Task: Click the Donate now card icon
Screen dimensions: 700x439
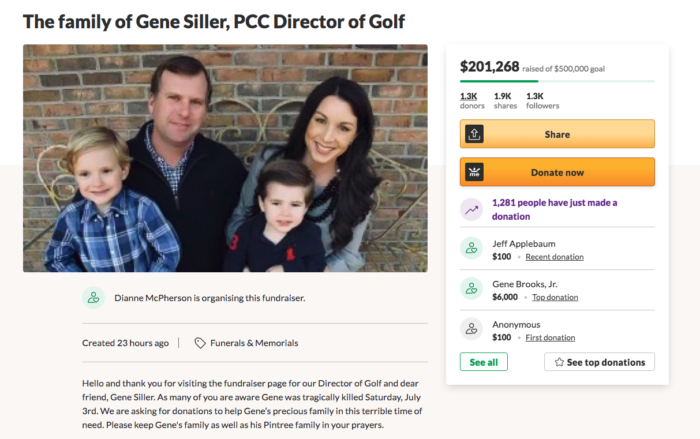Action: coord(475,172)
